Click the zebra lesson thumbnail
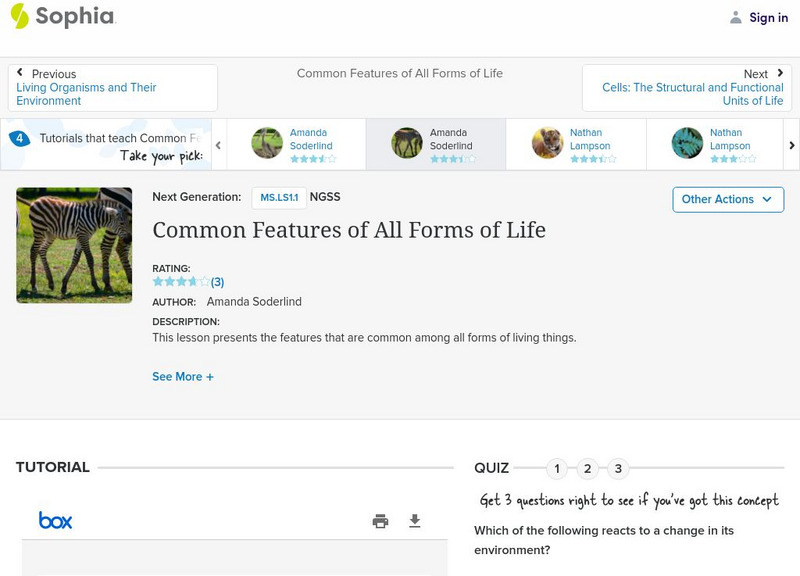The height and width of the screenshot is (576, 800). click(x=74, y=245)
